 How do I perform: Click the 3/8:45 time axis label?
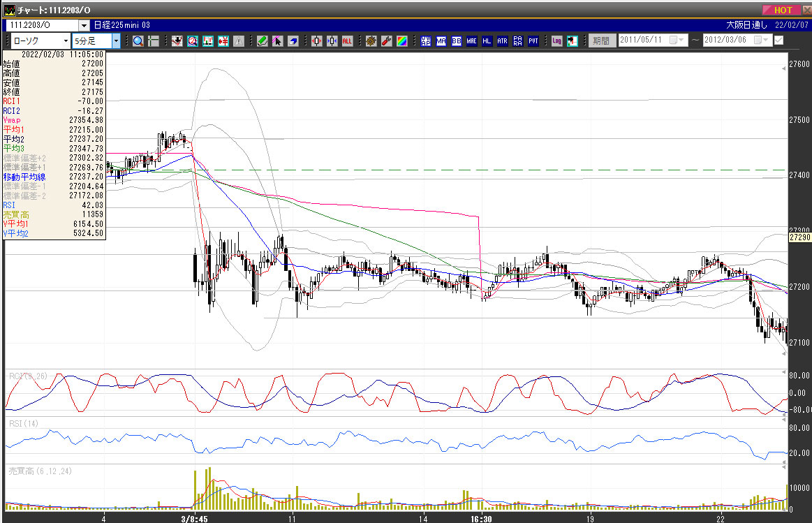click(195, 518)
